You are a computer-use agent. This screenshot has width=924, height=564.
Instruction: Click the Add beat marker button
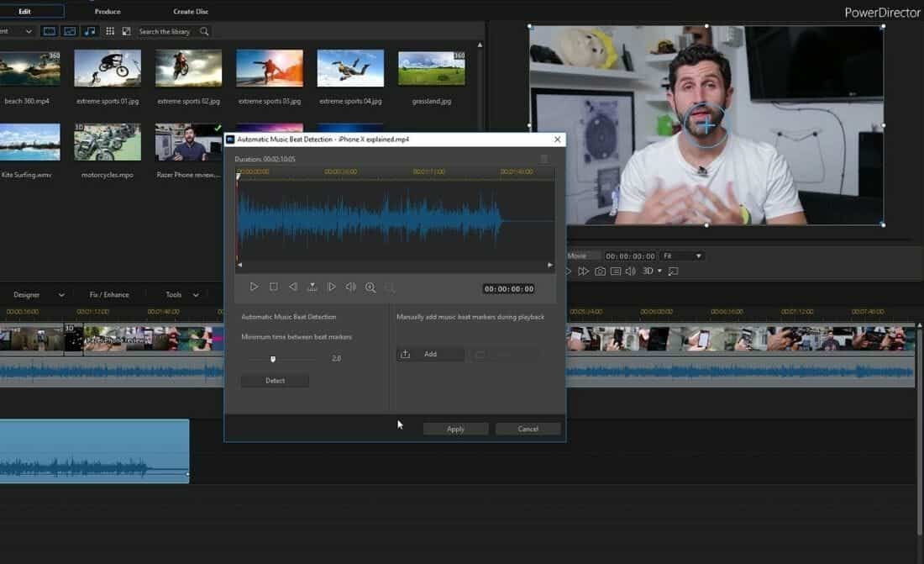(430, 354)
